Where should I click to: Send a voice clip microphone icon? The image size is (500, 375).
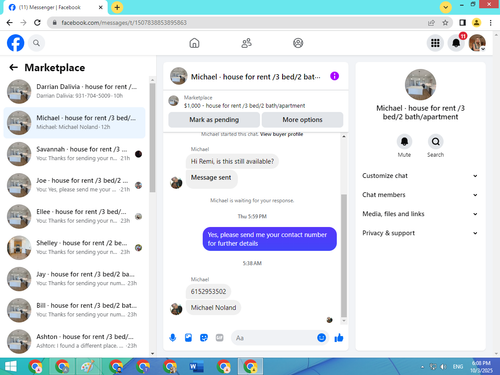point(173,338)
